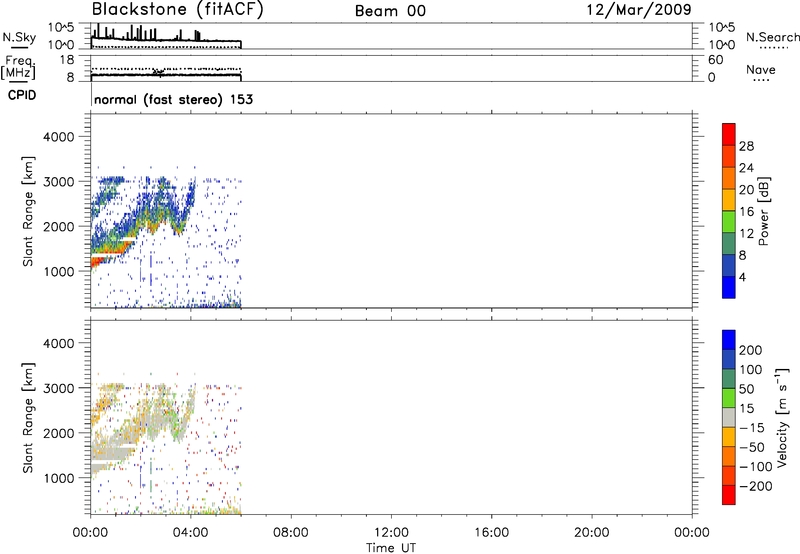Click the '2000' tick in velocity panel

tap(59, 433)
